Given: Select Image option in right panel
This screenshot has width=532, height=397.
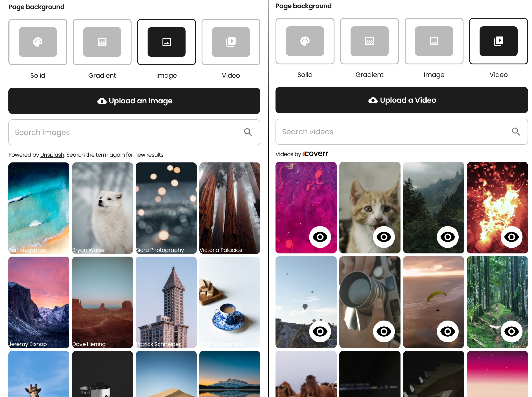Looking at the screenshot, I should (x=434, y=41).
